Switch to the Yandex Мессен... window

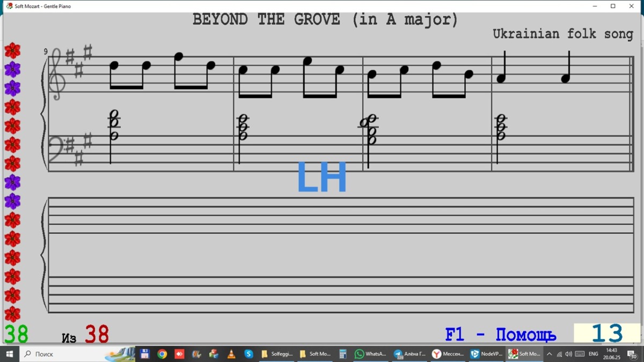448,354
